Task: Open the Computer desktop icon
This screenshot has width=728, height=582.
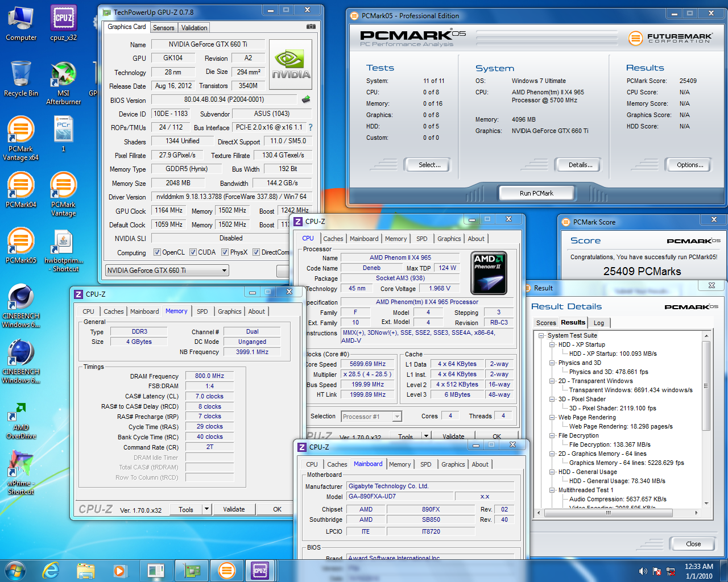Action: click(x=21, y=24)
